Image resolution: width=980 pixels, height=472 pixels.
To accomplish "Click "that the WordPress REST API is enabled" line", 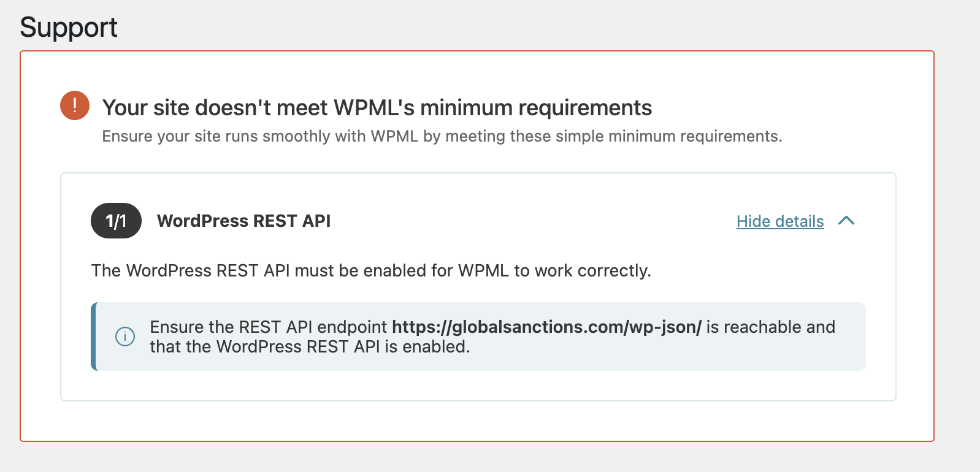I will 310,347.
